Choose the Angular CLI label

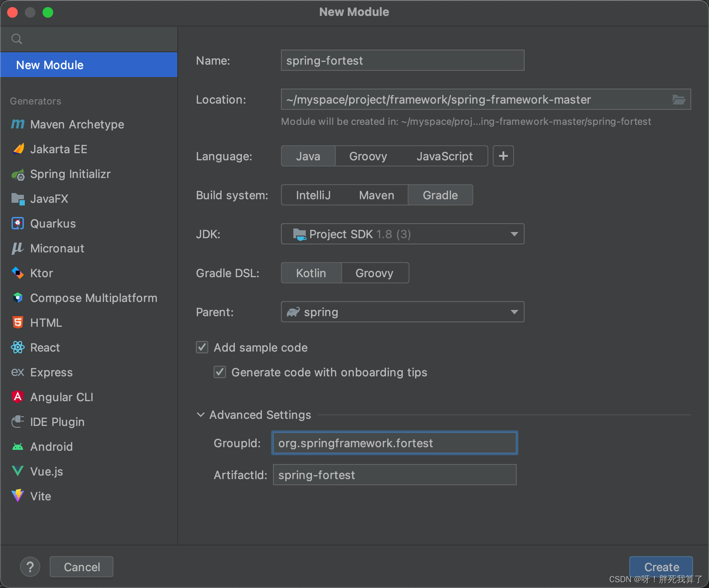click(62, 397)
